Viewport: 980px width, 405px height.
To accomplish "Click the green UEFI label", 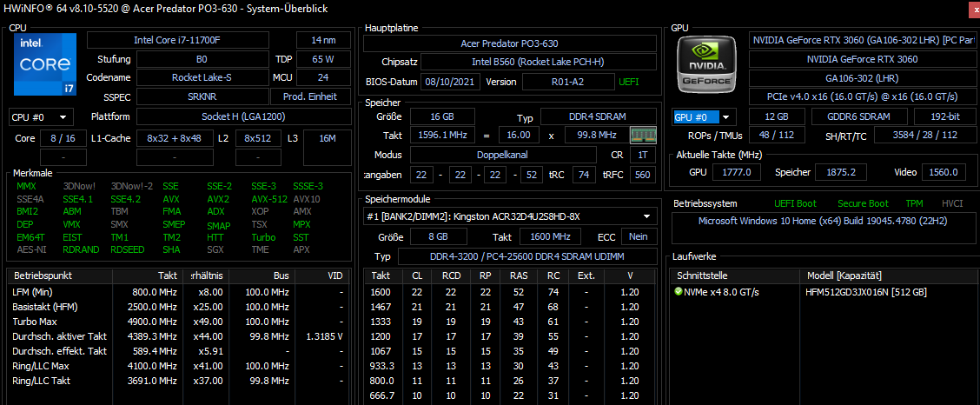I will coord(628,82).
